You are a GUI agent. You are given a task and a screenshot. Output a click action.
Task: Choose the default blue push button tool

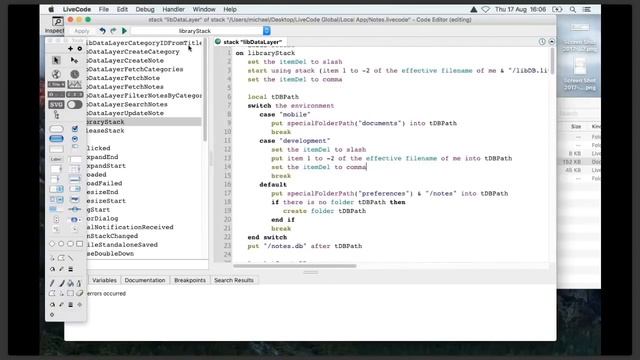(x=56, y=139)
